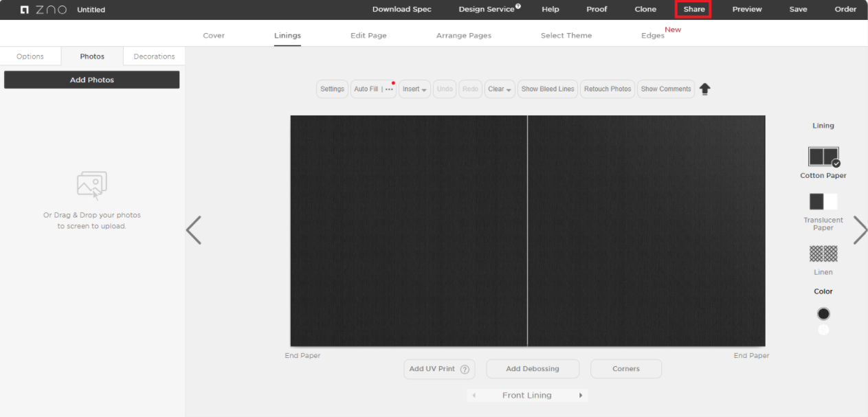Click the Add Photos button
The width and height of the screenshot is (868, 417).
pos(92,80)
